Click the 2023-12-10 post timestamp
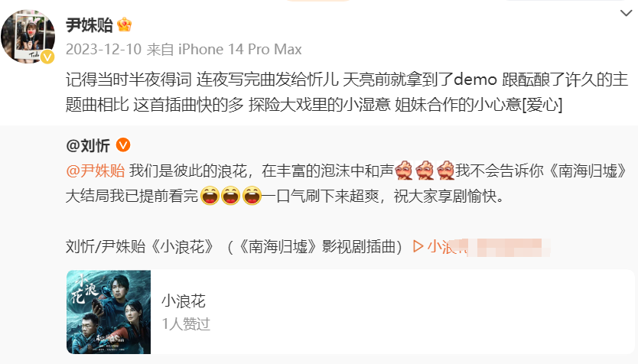638x364 pixels. [103, 49]
